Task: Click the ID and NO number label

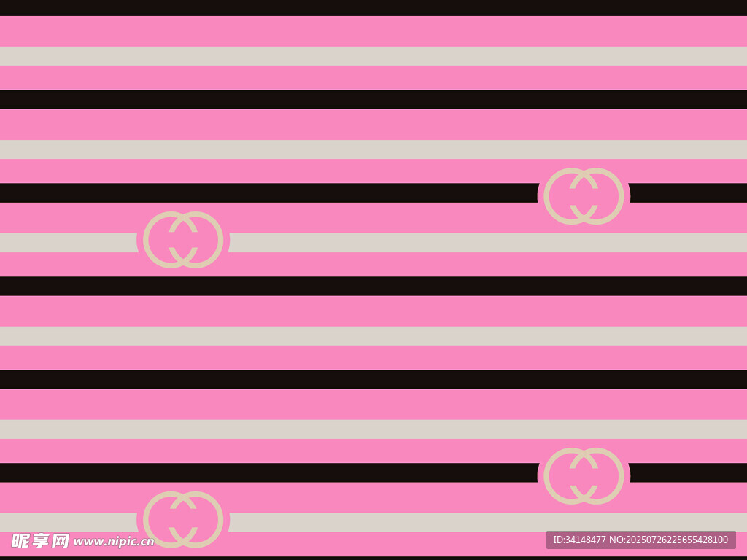Action: [640, 540]
